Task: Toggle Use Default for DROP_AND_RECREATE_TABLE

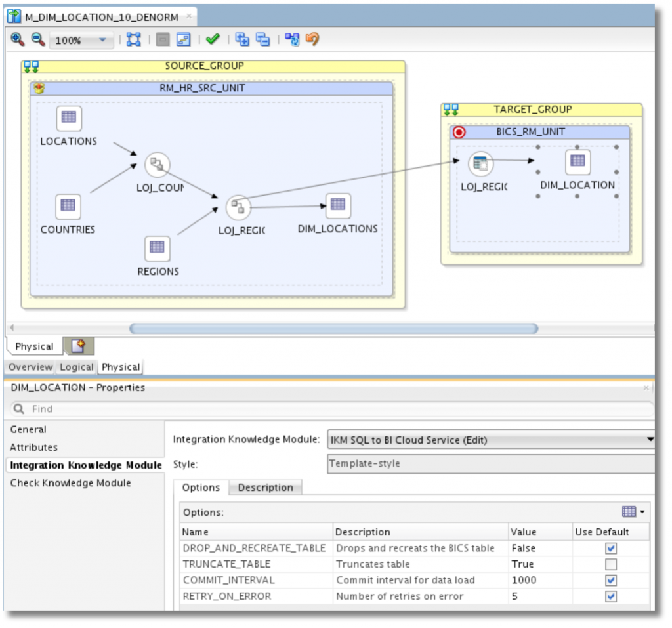Action: pos(611,548)
